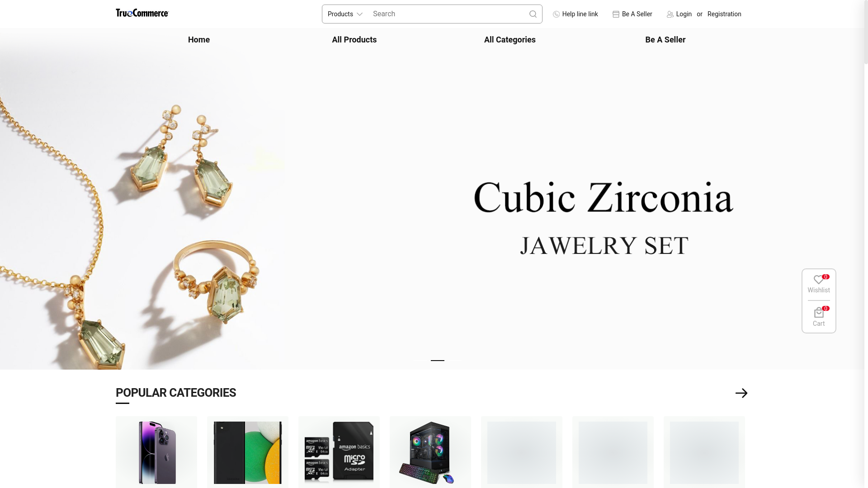Expand the Products search dropdown
Image resolution: width=868 pixels, height=488 pixels.
pos(345,14)
